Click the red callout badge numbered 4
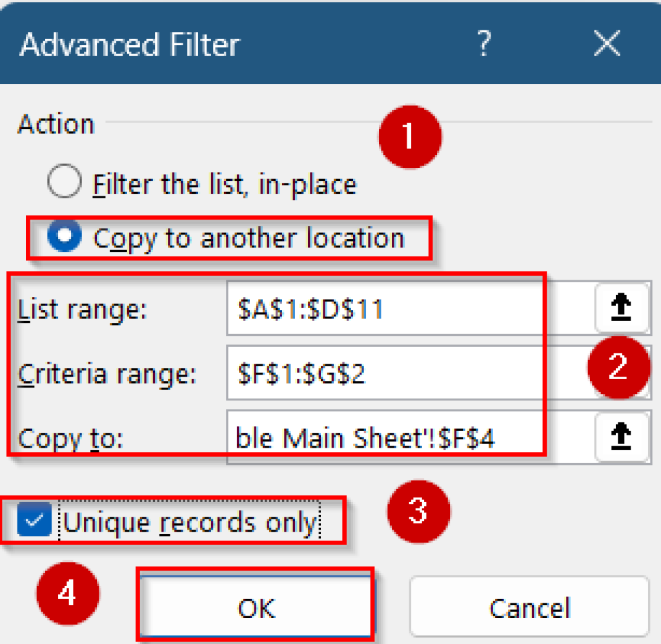Image resolution: width=661 pixels, height=644 pixels. (x=67, y=592)
